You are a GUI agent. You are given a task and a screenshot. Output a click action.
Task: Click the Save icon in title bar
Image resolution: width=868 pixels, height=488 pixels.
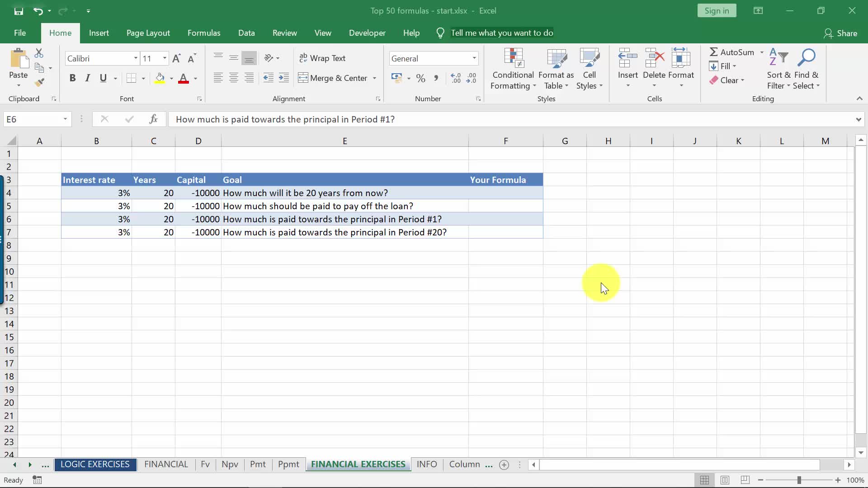(x=19, y=11)
